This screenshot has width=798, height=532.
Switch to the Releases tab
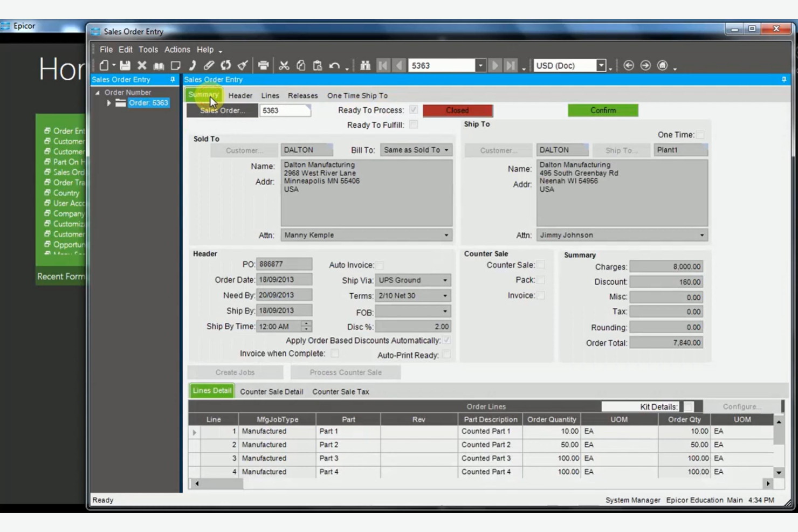[x=302, y=95]
